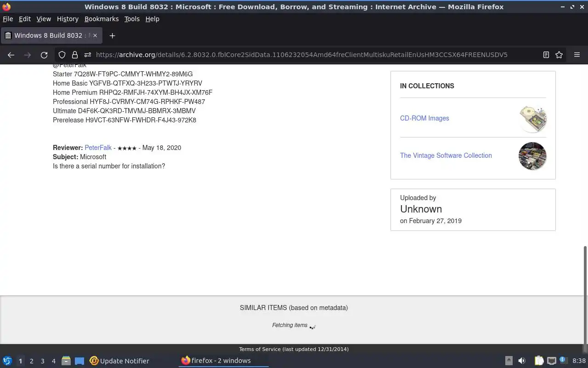Bookmark this page with star icon
Screen dimensions: 588x368
pyautogui.click(x=559, y=55)
